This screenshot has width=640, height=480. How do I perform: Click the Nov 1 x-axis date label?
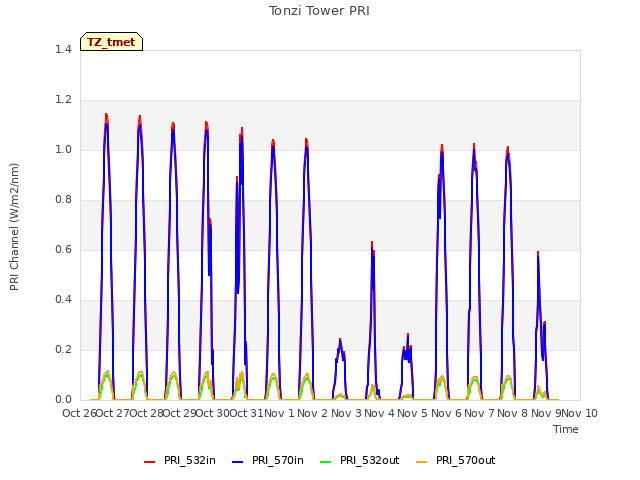[x=279, y=413]
